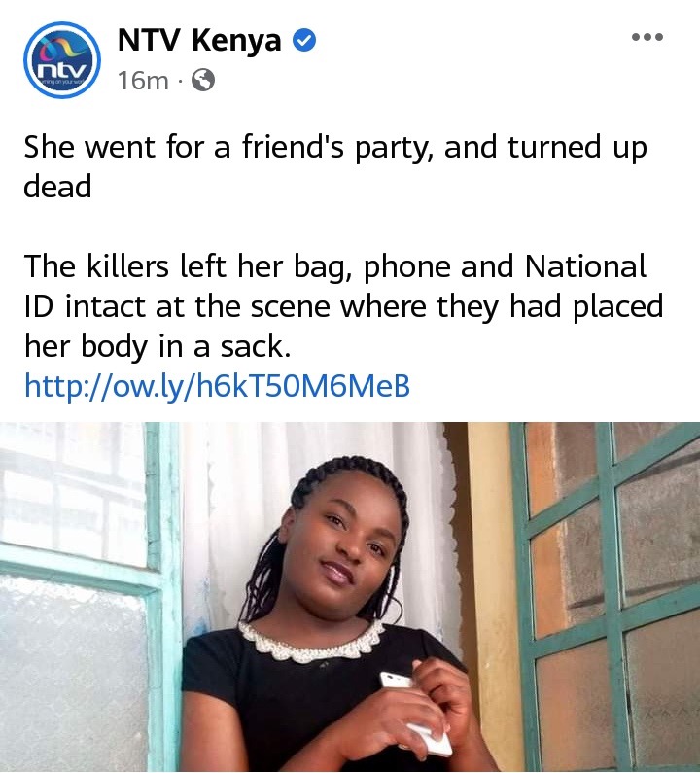Click the 16m post timestamp
The width and height of the screenshot is (700, 773).
(143, 81)
